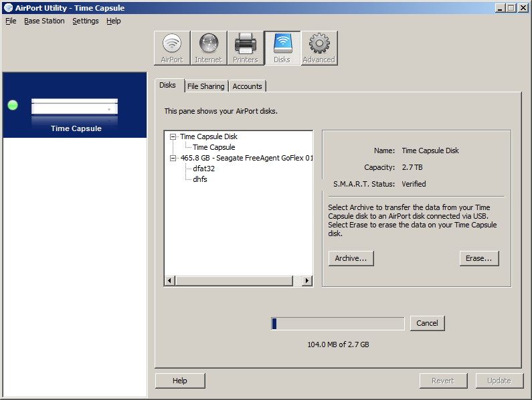Select the dhfs partition
This screenshot has width=532, height=400.
200,179
